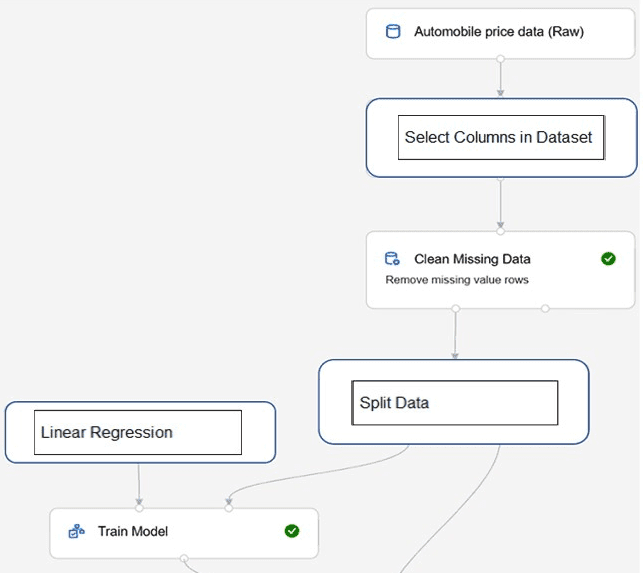Click right input port of Train Model
Viewport: 643px width, 573px height.
pyautogui.click(x=229, y=508)
